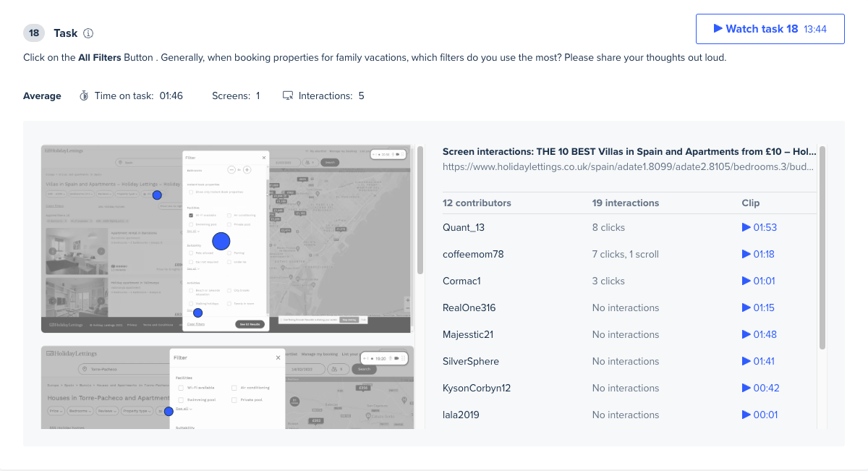Play Quant_13's clip at 01:53
This screenshot has width=868, height=471.
pos(759,227)
